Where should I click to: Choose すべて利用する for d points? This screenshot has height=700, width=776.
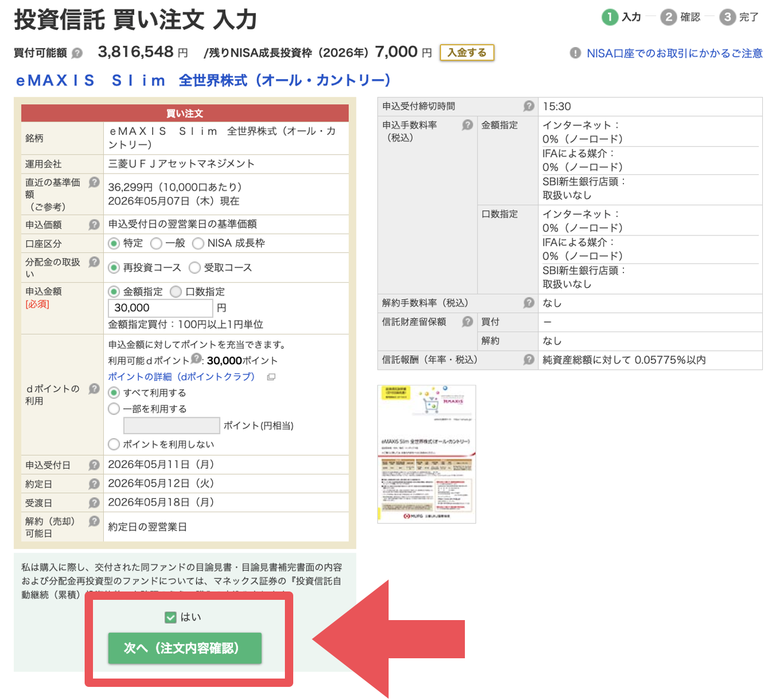(114, 393)
